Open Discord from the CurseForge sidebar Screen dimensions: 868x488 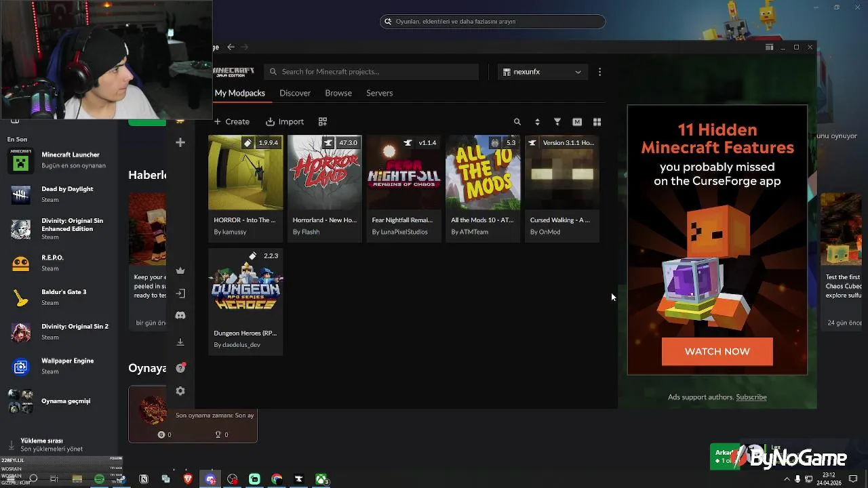[180, 316]
